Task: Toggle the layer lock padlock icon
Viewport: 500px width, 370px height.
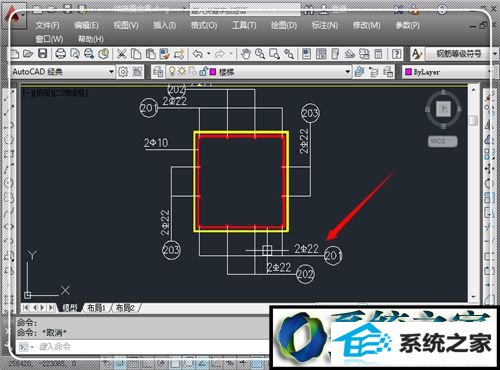Action: (202, 71)
